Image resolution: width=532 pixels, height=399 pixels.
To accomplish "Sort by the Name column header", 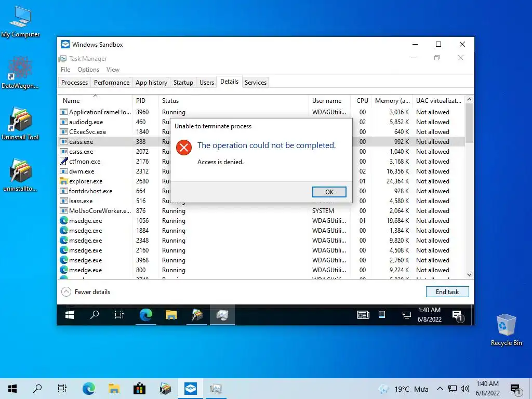I will (95, 100).
